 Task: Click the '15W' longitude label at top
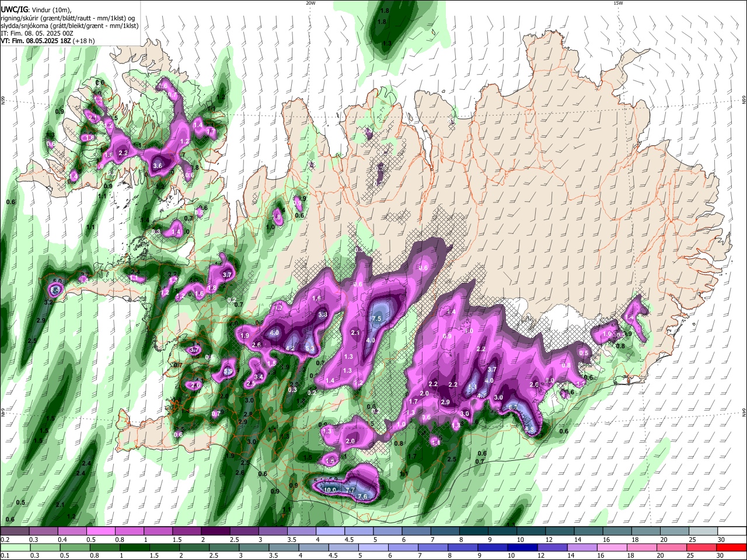pos(617,3)
